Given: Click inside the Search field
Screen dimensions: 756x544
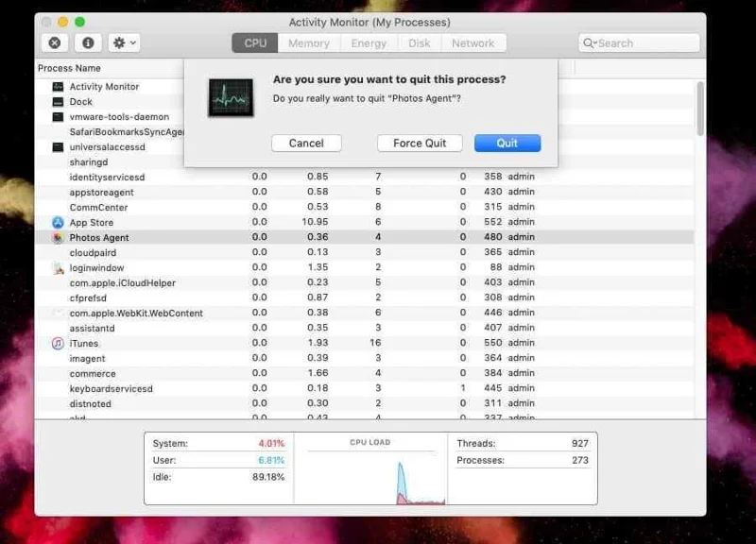Looking at the screenshot, I should tap(643, 42).
